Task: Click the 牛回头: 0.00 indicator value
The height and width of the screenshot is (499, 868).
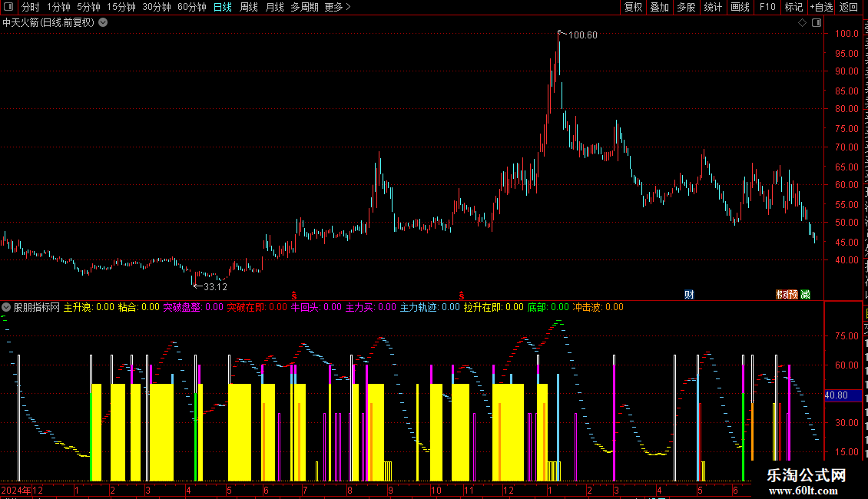Action: pos(316,307)
